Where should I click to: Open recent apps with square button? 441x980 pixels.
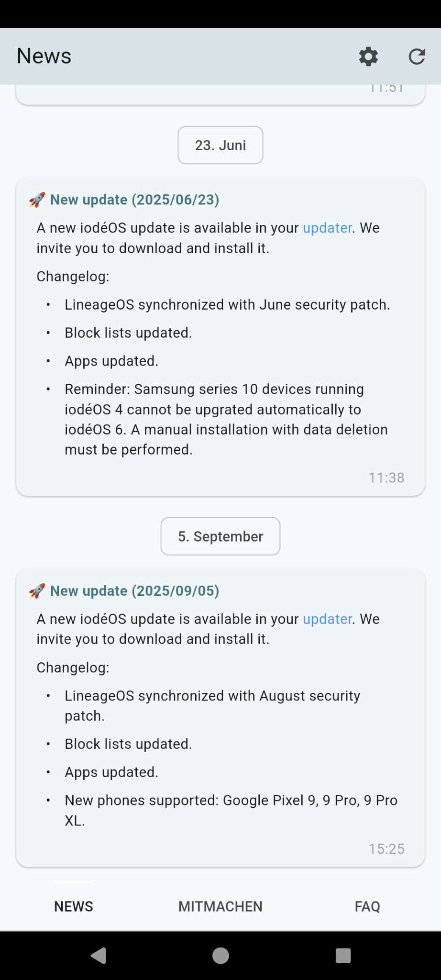click(343, 956)
